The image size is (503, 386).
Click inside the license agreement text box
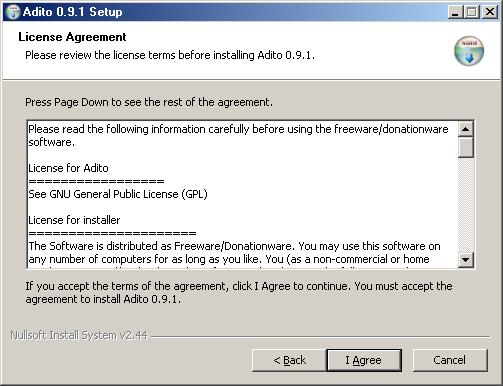(242, 194)
